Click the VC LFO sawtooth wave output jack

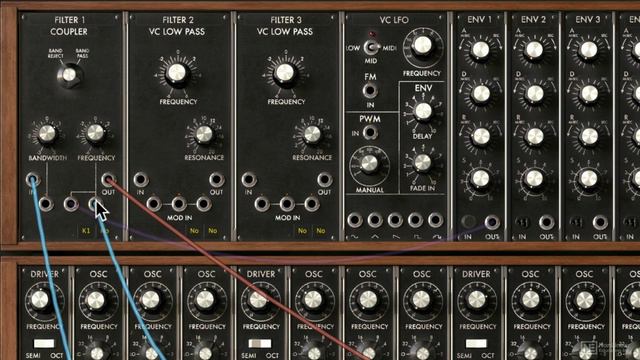click(x=395, y=220)
